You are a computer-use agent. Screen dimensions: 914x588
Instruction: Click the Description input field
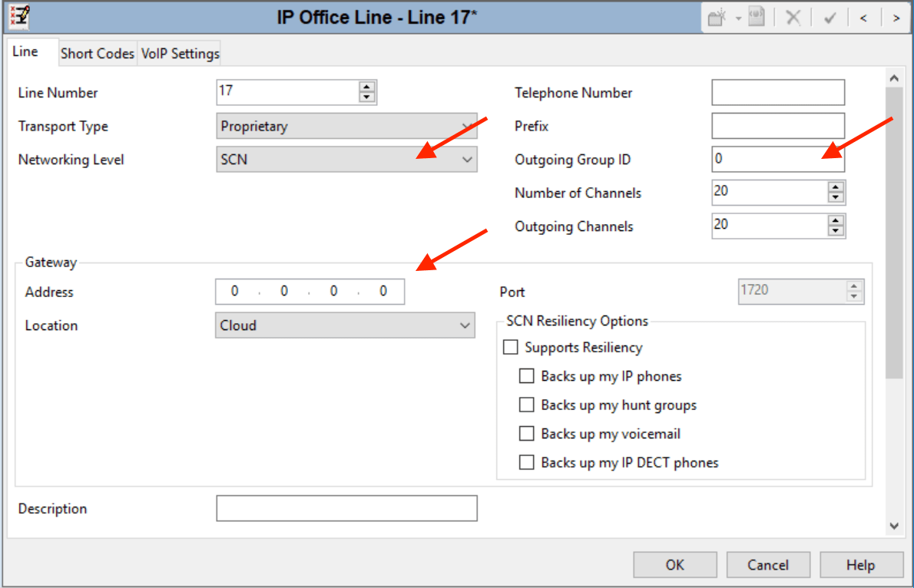[346, 508]
